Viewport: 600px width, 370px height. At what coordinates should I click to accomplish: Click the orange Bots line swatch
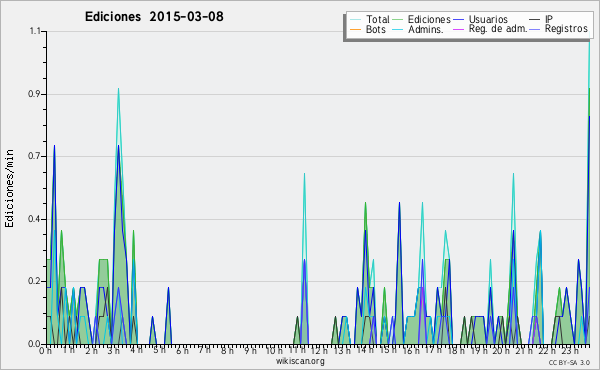coord(355,30)
